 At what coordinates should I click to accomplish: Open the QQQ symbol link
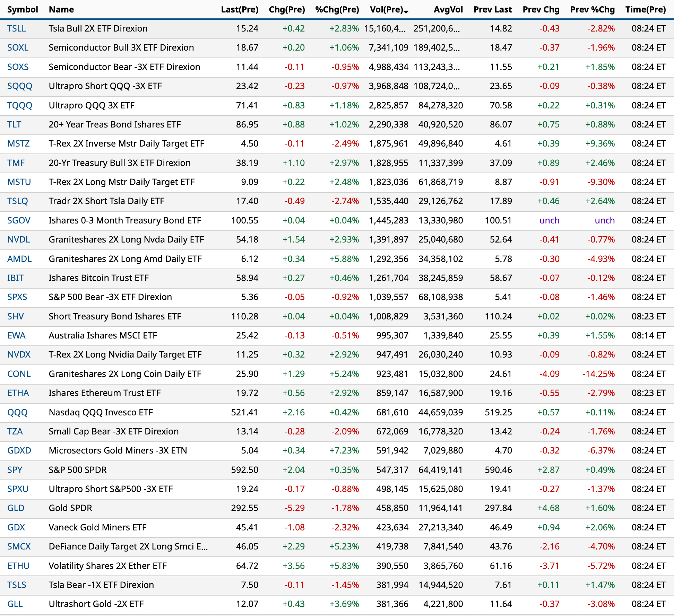pos(17,412)
